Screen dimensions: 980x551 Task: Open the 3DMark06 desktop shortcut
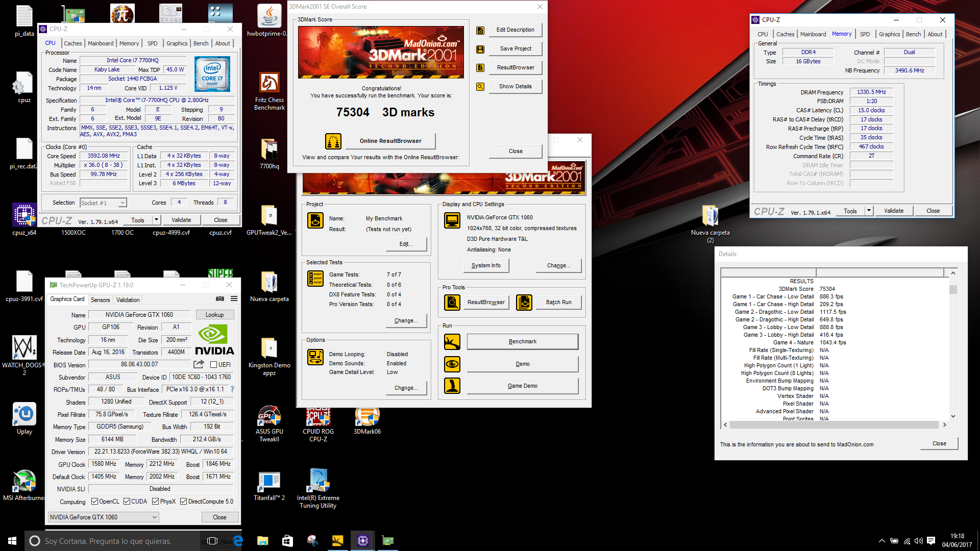tap(367, 421)
